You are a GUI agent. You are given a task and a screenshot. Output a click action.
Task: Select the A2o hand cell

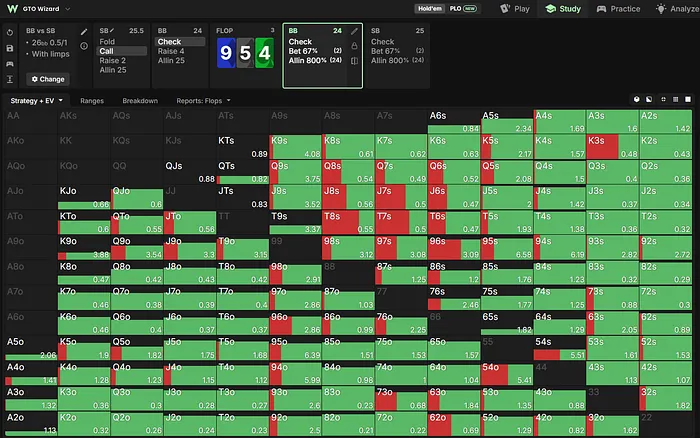pyautogui.click(x=31, y=424)
